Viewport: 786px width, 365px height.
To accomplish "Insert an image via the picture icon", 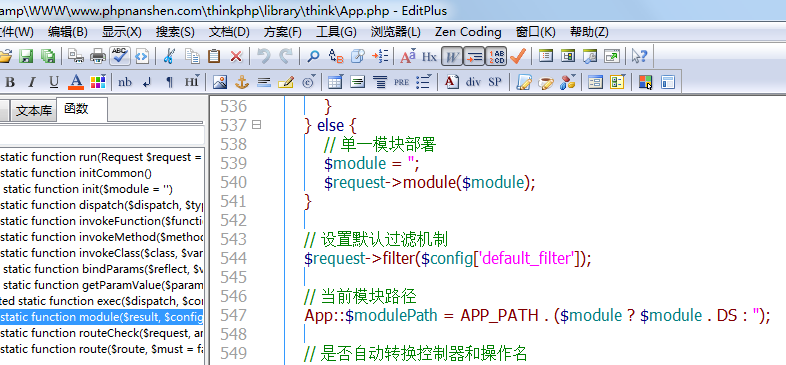I will (220, 82).
